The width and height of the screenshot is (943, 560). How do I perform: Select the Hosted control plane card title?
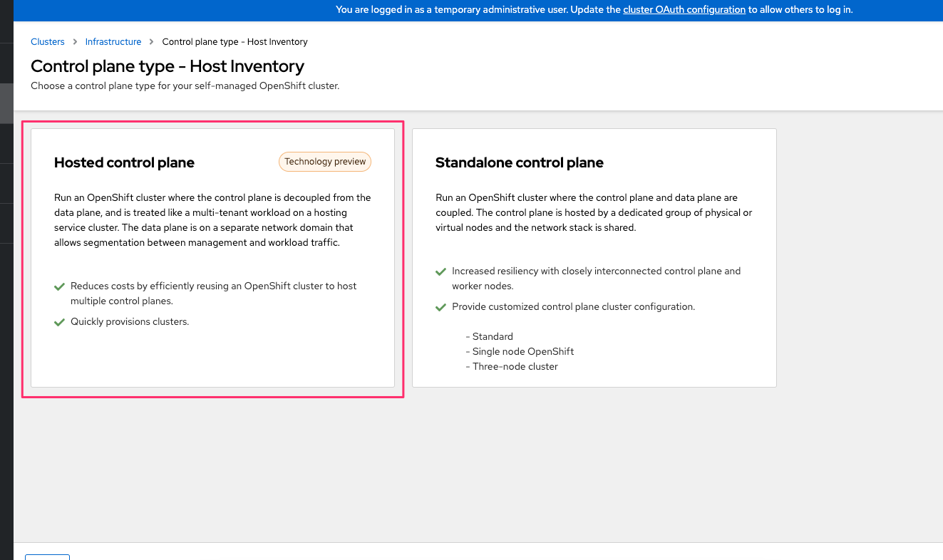click(124, 162)
